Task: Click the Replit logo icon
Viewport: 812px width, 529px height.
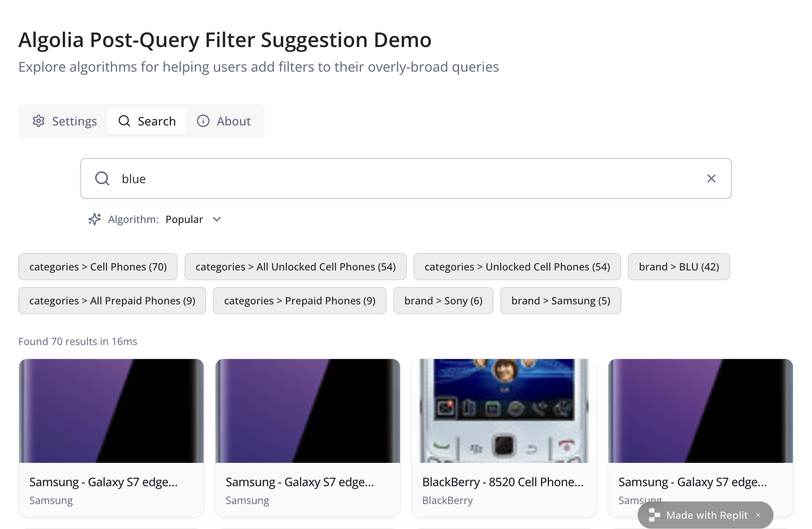Action: pyautogui.click(x=654, y=515)
